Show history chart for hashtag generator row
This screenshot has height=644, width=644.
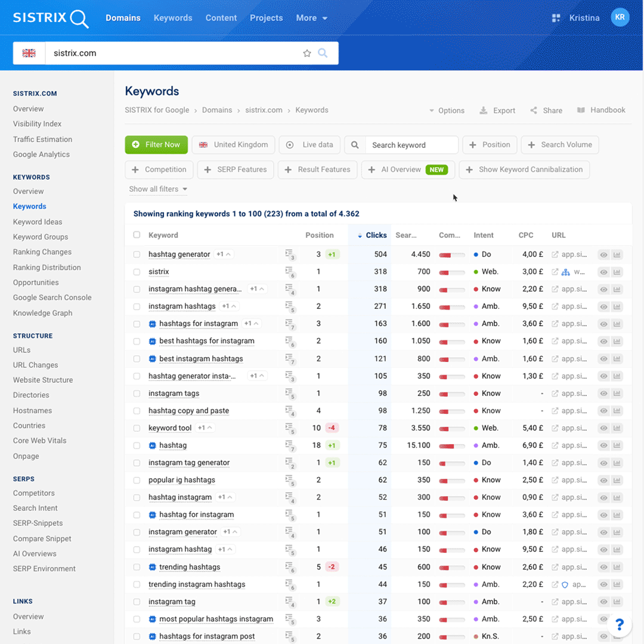point(617,255)
